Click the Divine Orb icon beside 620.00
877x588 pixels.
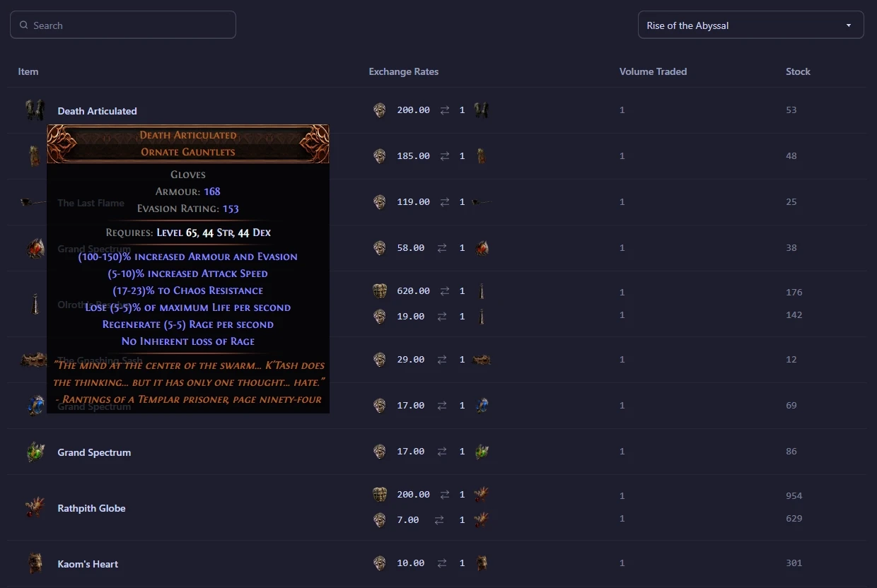380,291
